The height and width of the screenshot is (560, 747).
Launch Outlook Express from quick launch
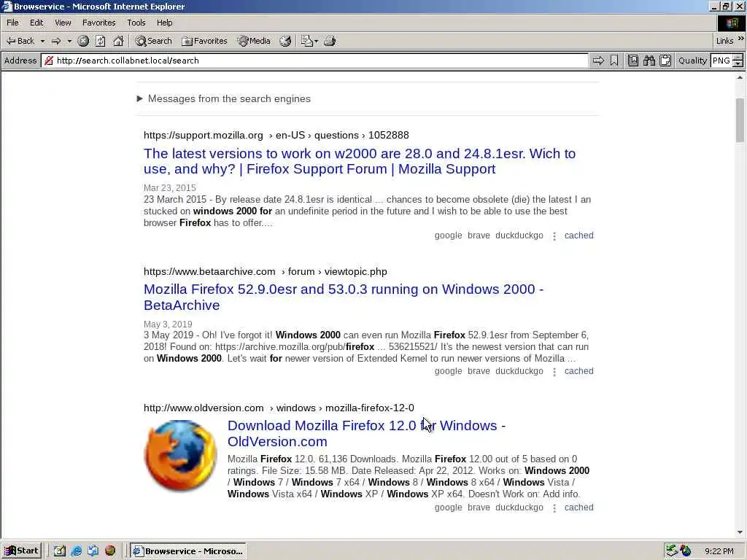(93, 551)
